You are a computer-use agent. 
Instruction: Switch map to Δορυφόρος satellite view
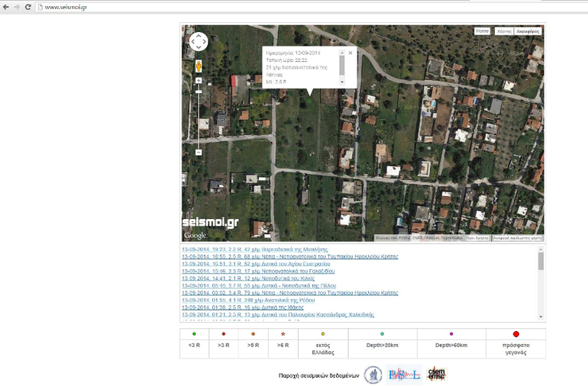pyautogui.click(x=528, y=31)
